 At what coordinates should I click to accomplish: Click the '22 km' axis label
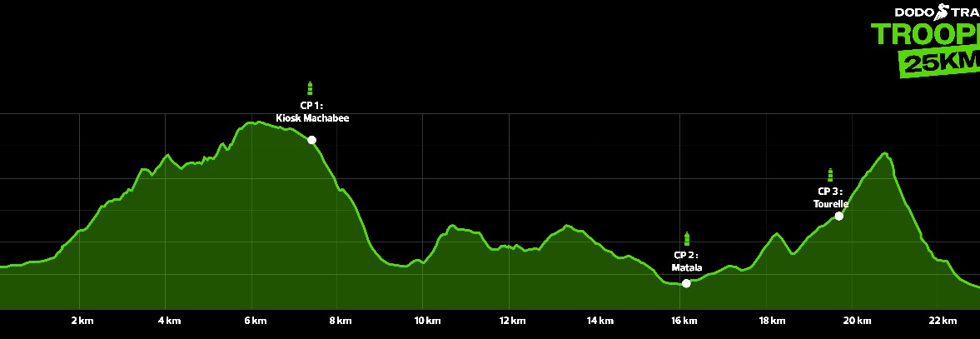[x=943, y=321]
